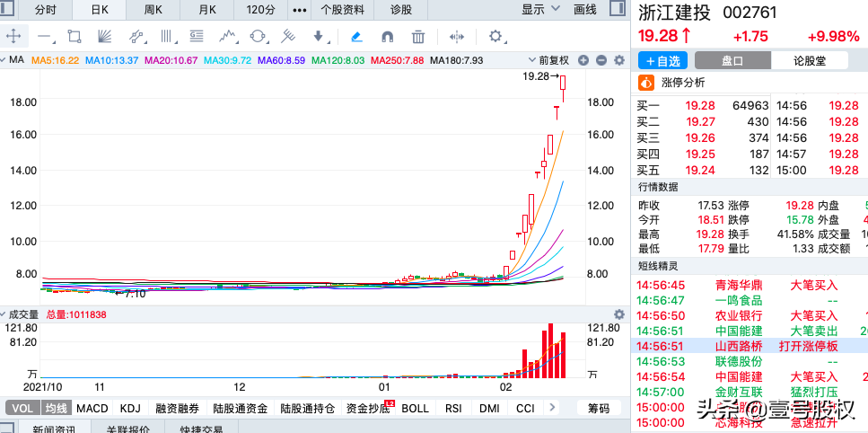The height and width of the screenshot is (433, 868).
Task: Click the horizontal measure range icon
Action: (457, 37)
